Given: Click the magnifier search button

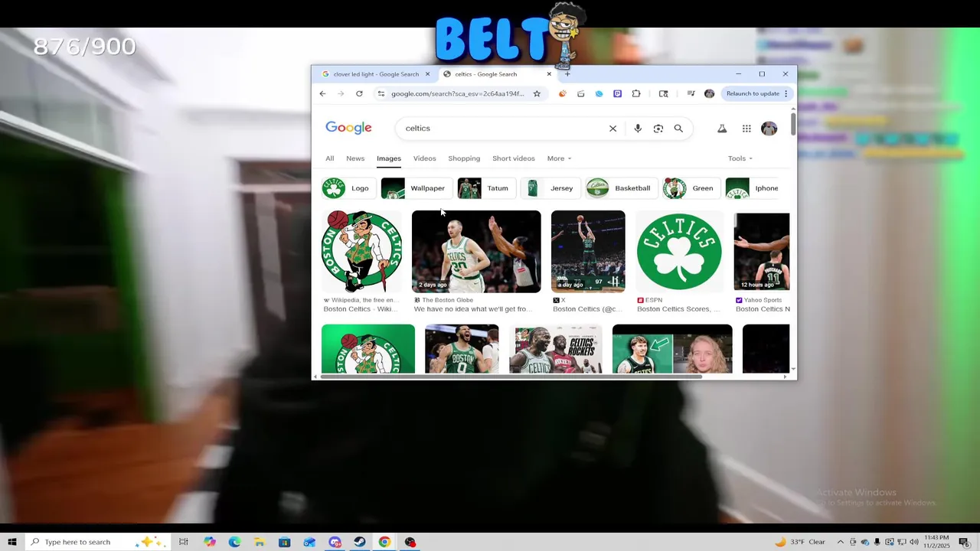Looking at the screenshot, I should coord(678,129).
